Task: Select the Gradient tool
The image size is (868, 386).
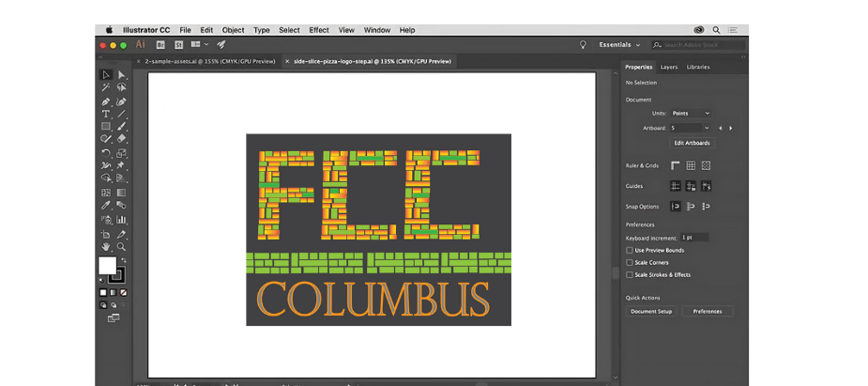Action: [x=122, y=193]
